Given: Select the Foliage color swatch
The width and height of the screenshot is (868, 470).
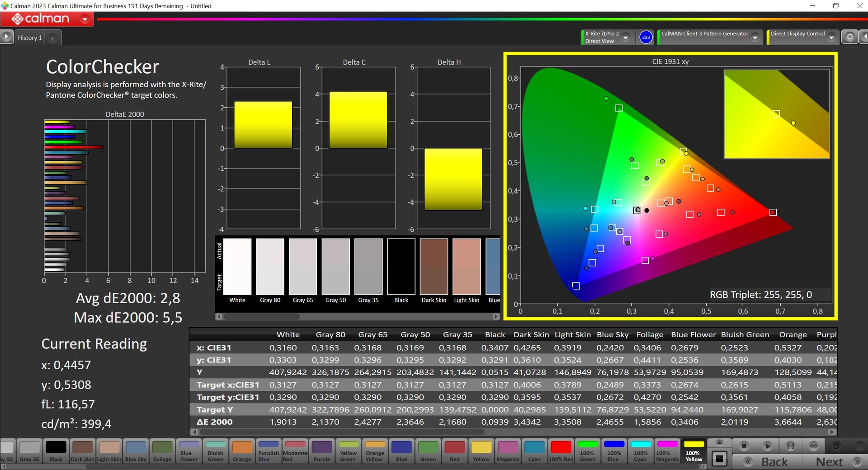Looking at the screenshot, I should [162, 451].
